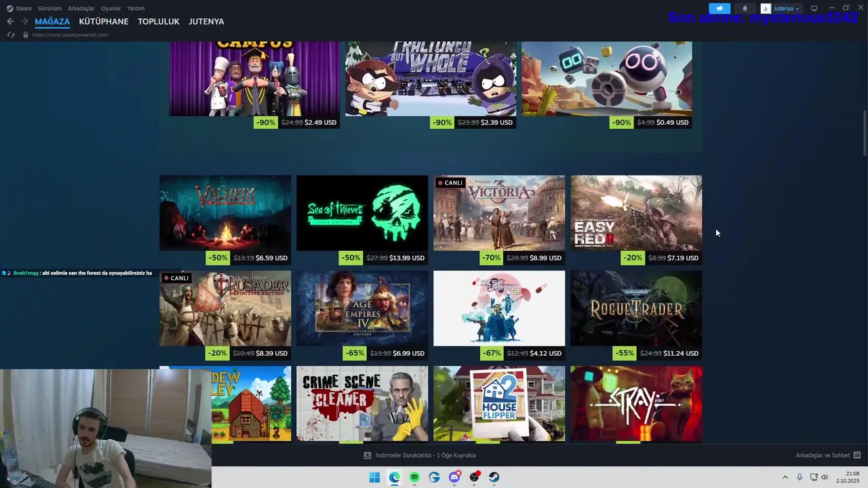Open the network tray icon
The height and width of the screenshot is (488, 868).
814,477
